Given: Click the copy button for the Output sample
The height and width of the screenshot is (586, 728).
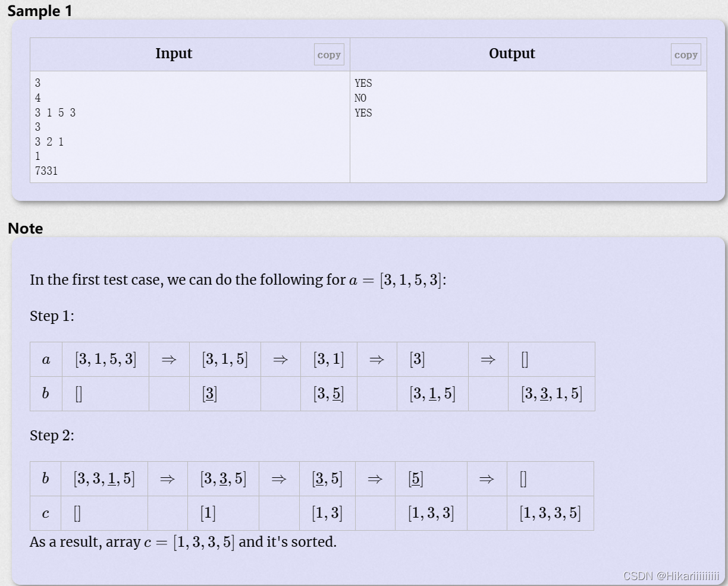Looking at the screenshot, I should click(685, 54).
